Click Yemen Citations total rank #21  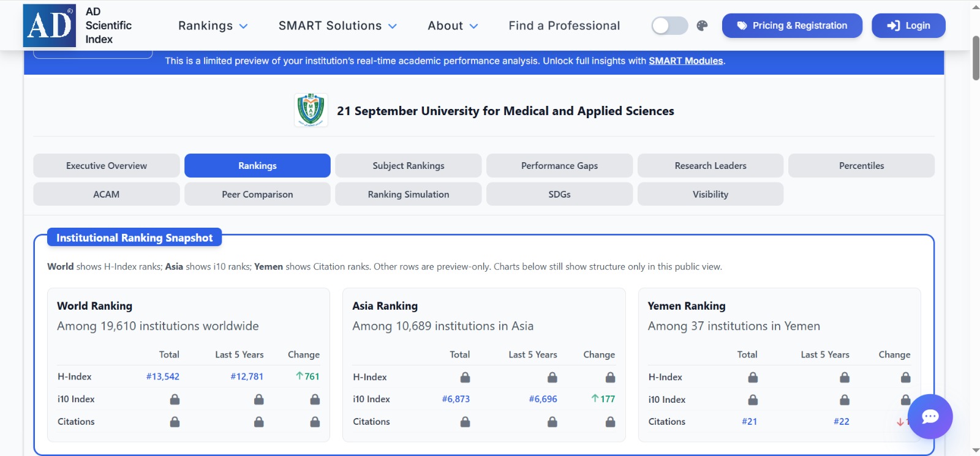(750, 422)
